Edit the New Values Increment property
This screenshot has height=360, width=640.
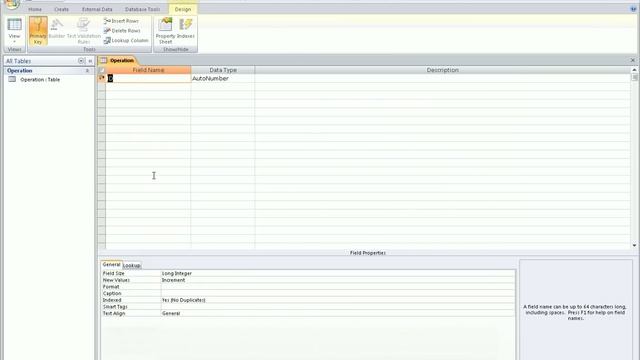pyautogui.click(x=338, y=280)
